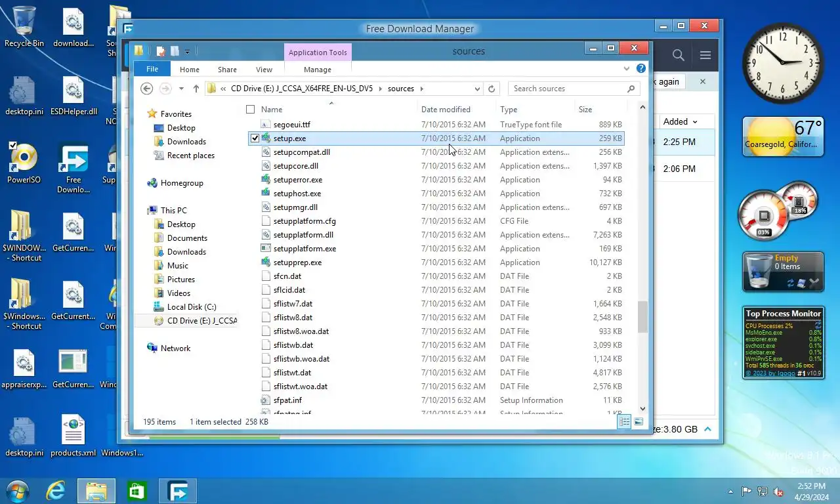Image resolution: width=840 pixels, height=504 pixels.
Task: Open the hamburger menu in Free Download Manager
Action: coord(705,55)
